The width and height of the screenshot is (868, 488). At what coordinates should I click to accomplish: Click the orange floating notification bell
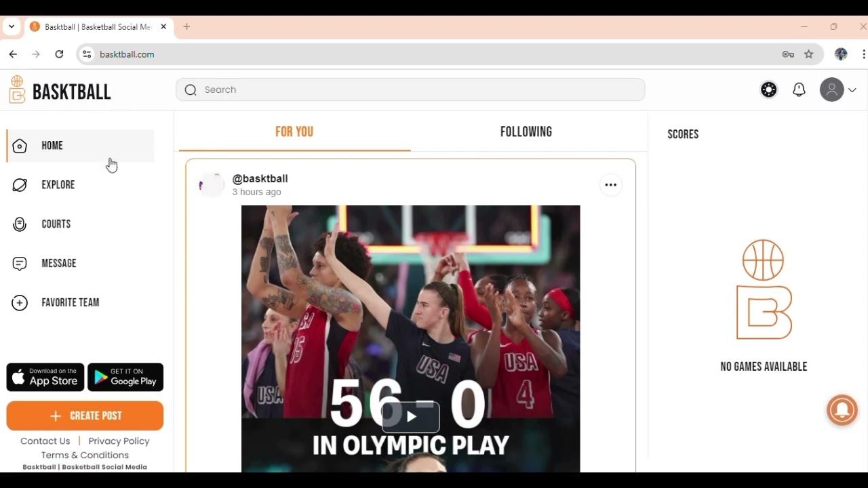tap(842, 410)
